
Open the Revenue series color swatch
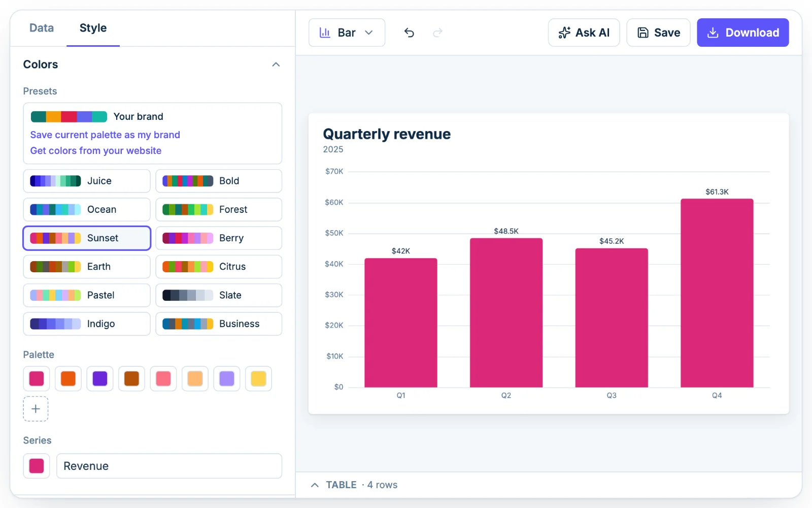pos(37,466)
